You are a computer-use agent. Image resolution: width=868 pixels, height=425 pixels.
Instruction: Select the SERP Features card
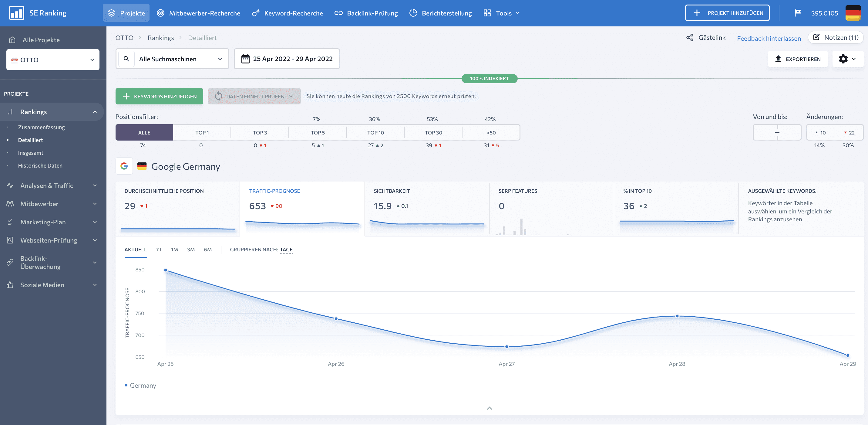[x=552, y=209]
